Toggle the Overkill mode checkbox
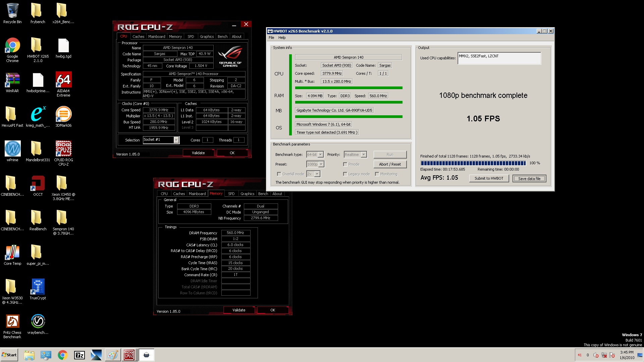This screenshot has width=644, height=362. pos(279,174)
